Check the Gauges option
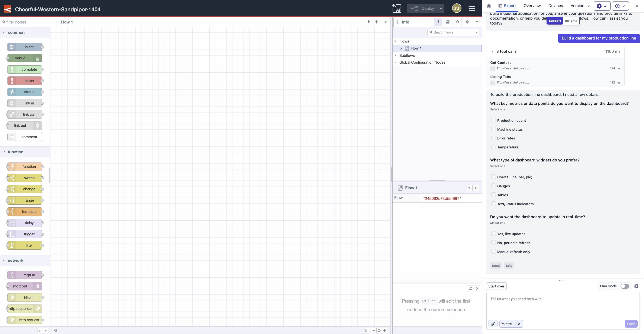The width and height of the screenshot is (644, 334). pos(493,186)
